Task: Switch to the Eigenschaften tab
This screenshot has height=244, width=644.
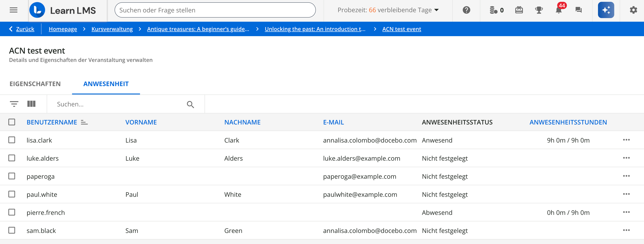Action: [35, 84]
